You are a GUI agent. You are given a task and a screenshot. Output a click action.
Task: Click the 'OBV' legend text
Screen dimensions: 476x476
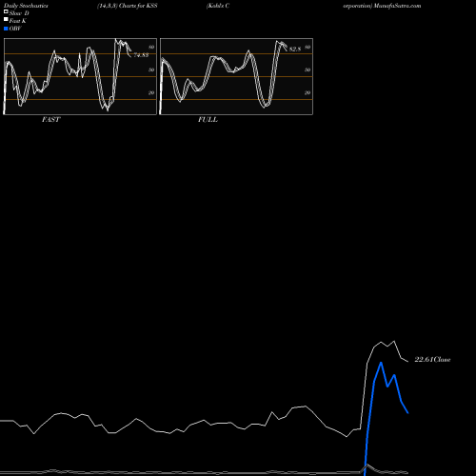[15, 29]
